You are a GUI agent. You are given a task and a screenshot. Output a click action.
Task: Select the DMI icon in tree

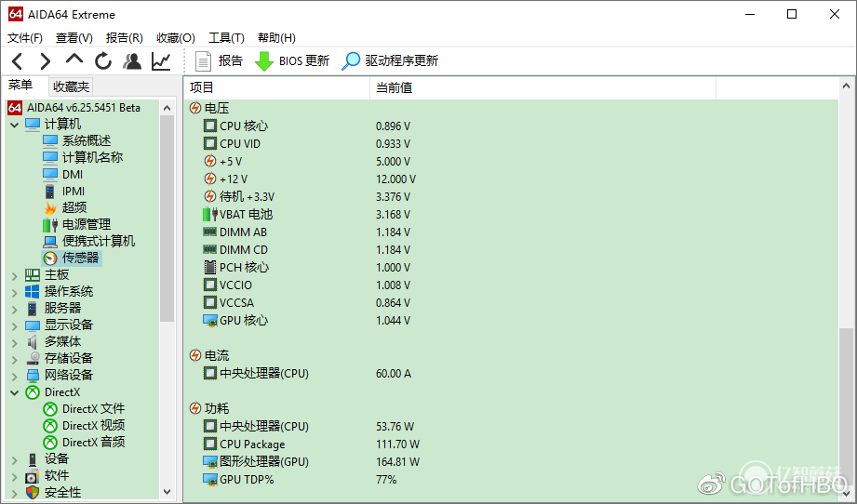(49, 174)
